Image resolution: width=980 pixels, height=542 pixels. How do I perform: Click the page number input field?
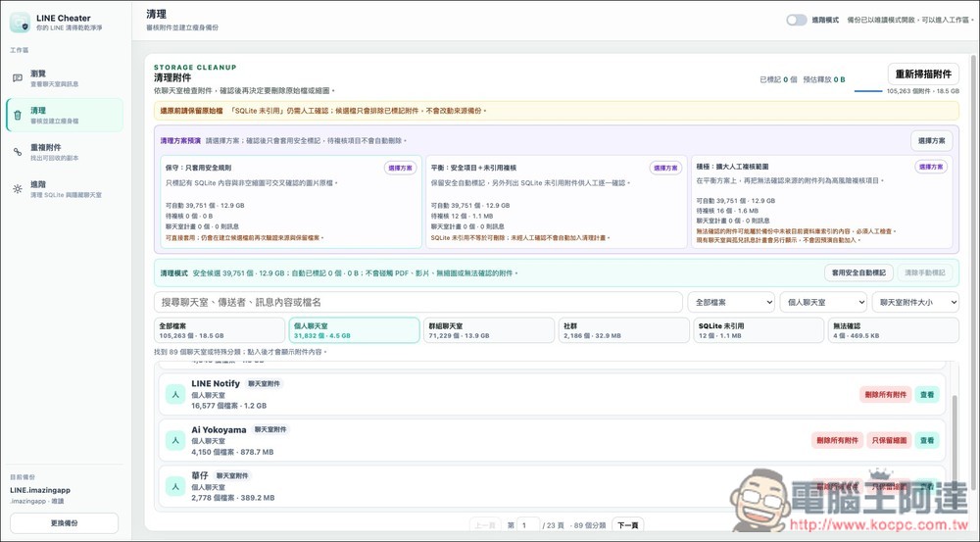point(528,525)
